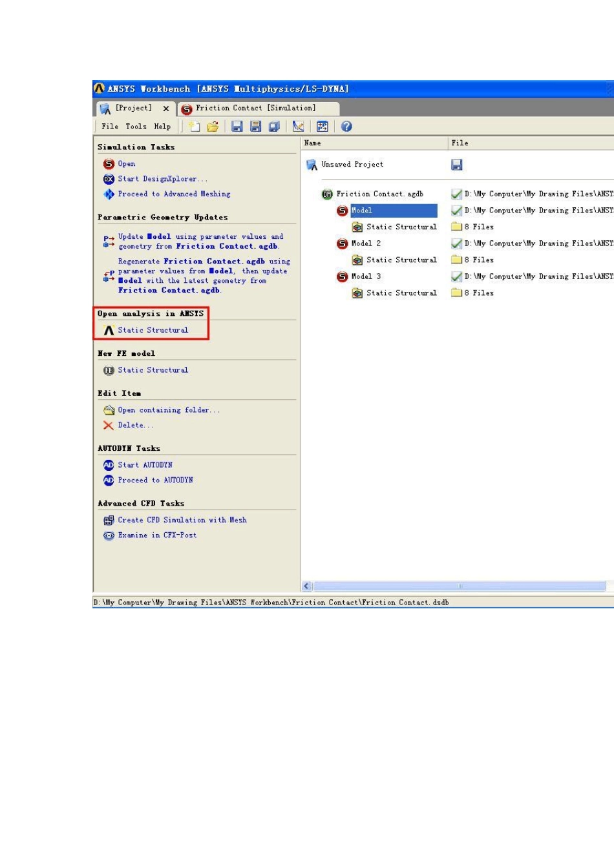This screenshot has width=614, height=868.
Task: Click the Name column header
Action: coord(375,143)
